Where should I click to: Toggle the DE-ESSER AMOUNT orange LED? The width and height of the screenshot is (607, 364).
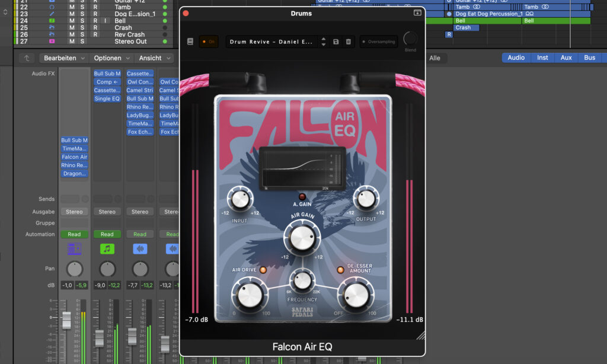pyautogui.click(x=340, y=270)
